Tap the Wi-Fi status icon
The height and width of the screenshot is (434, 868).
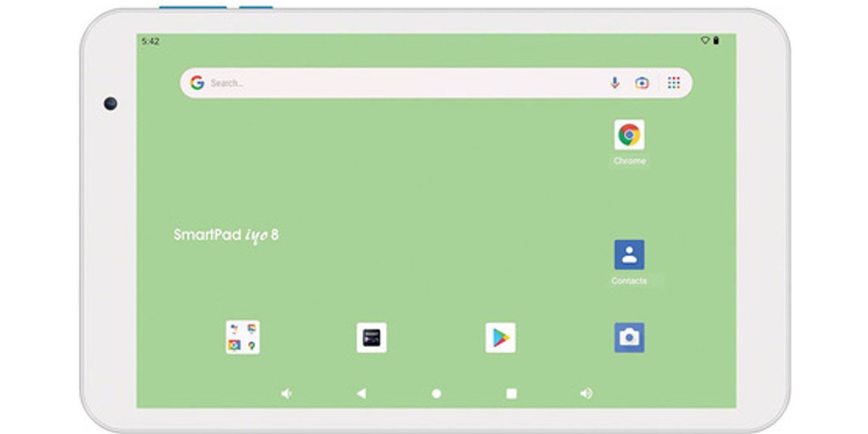[705, 40]
